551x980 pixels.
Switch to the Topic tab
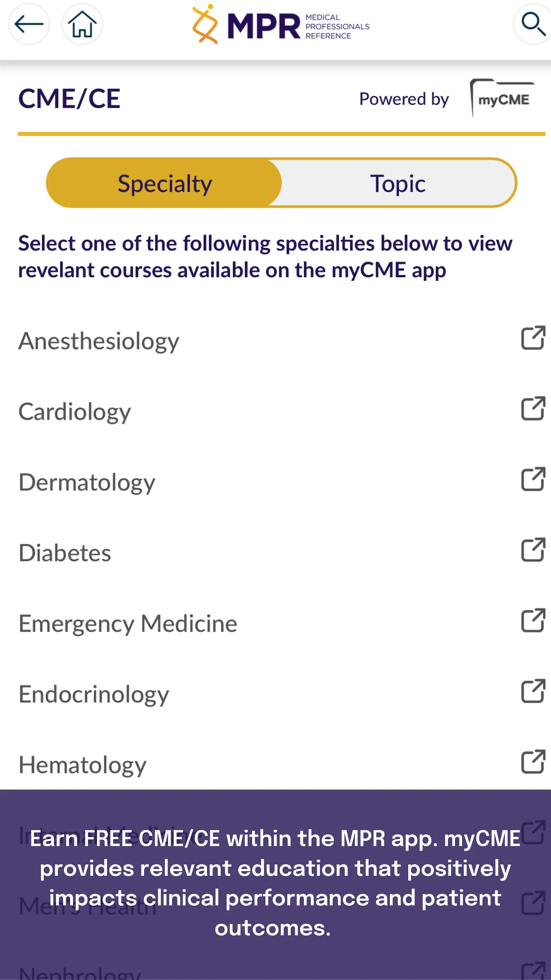(x=398, y=183)
